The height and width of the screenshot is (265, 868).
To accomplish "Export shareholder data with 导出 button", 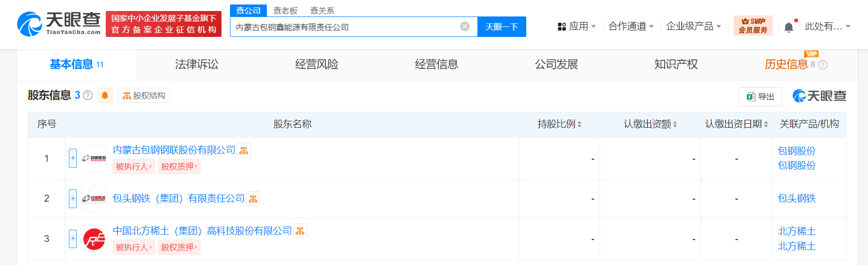I will (760, 96).
